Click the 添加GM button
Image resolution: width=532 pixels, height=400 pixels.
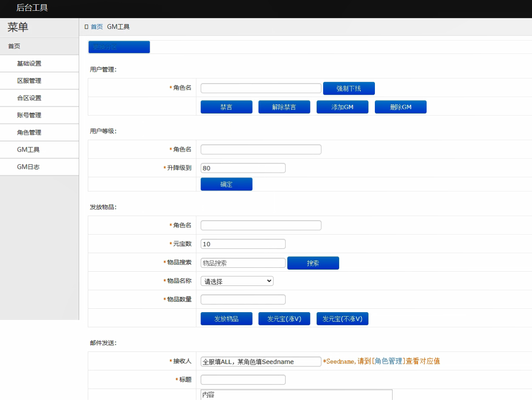(343, 107)
